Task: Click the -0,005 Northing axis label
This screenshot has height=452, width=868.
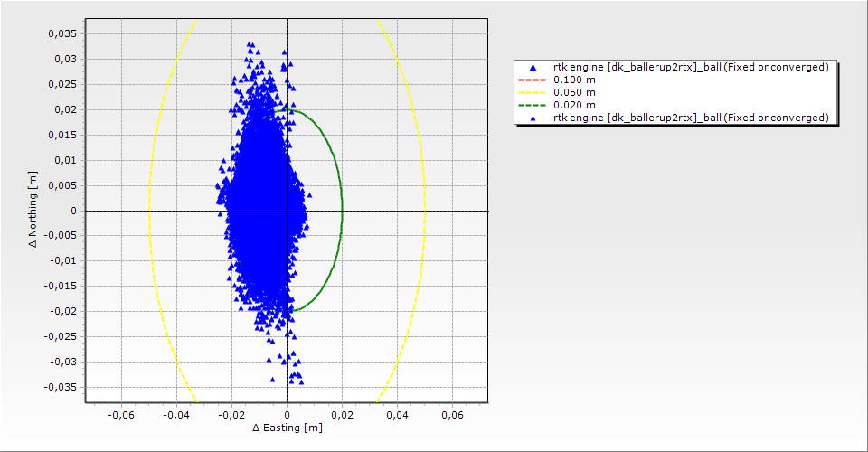Action: 61,235
